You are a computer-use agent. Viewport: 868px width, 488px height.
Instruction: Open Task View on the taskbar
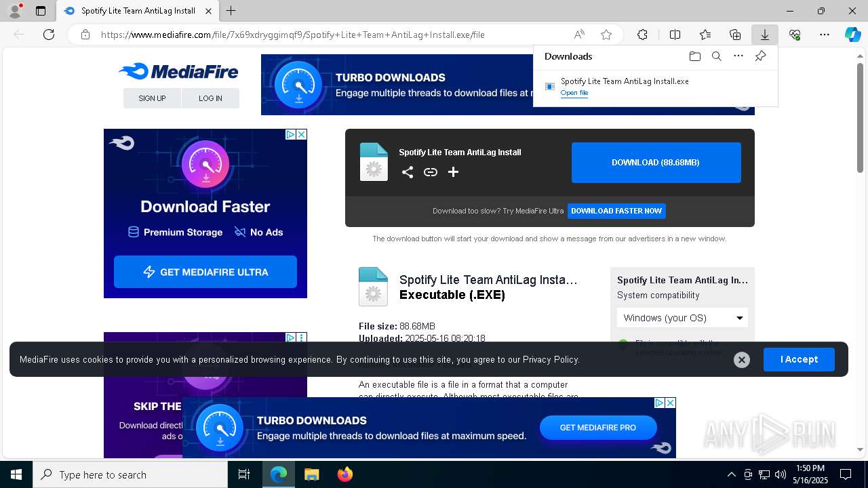[244, 474]
